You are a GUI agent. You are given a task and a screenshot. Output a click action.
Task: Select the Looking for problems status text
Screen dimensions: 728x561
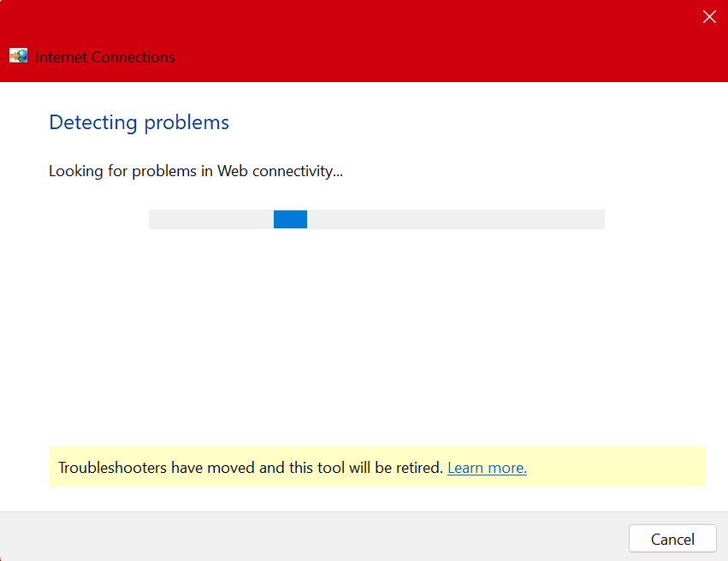[195, 171]
